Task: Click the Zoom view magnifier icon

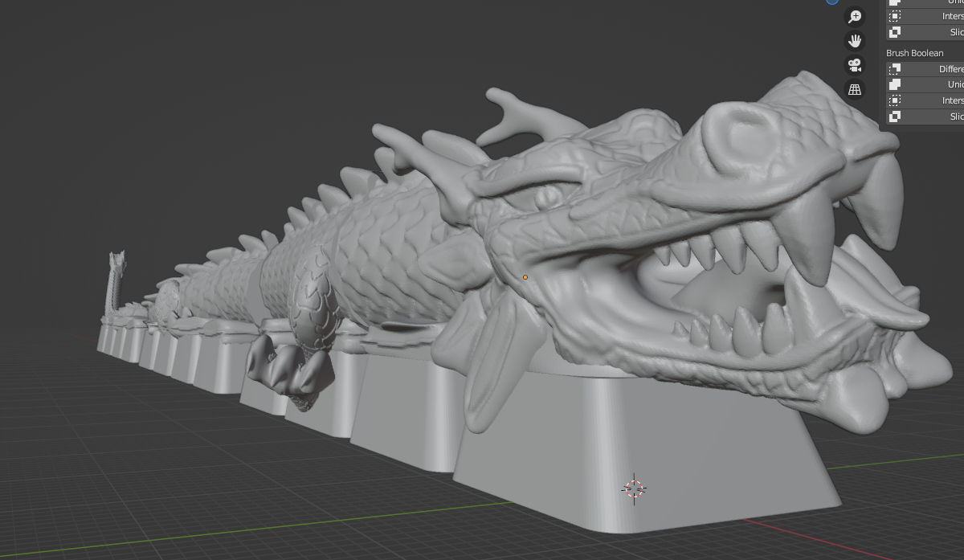Action: coord(855,17)
